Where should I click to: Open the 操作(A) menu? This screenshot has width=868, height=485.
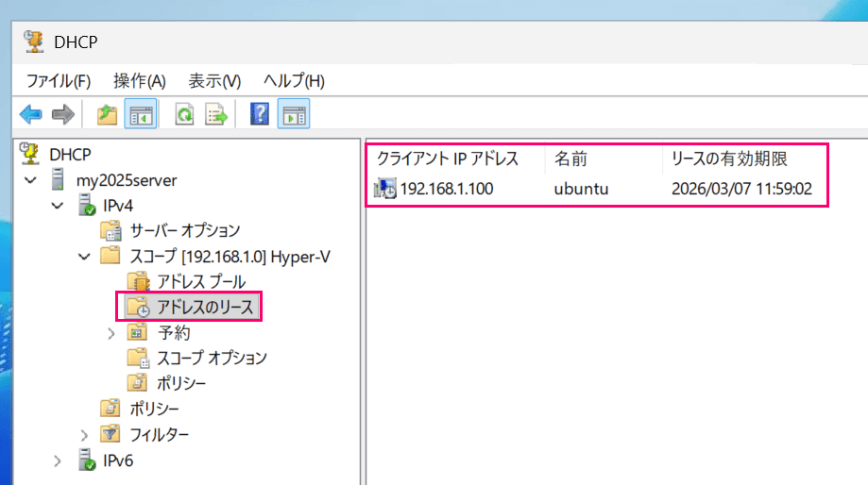pos(140,81)
